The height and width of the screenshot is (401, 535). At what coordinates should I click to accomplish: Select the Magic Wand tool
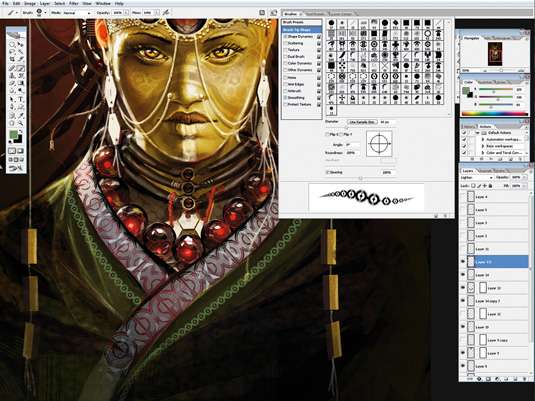coord(21,52)
